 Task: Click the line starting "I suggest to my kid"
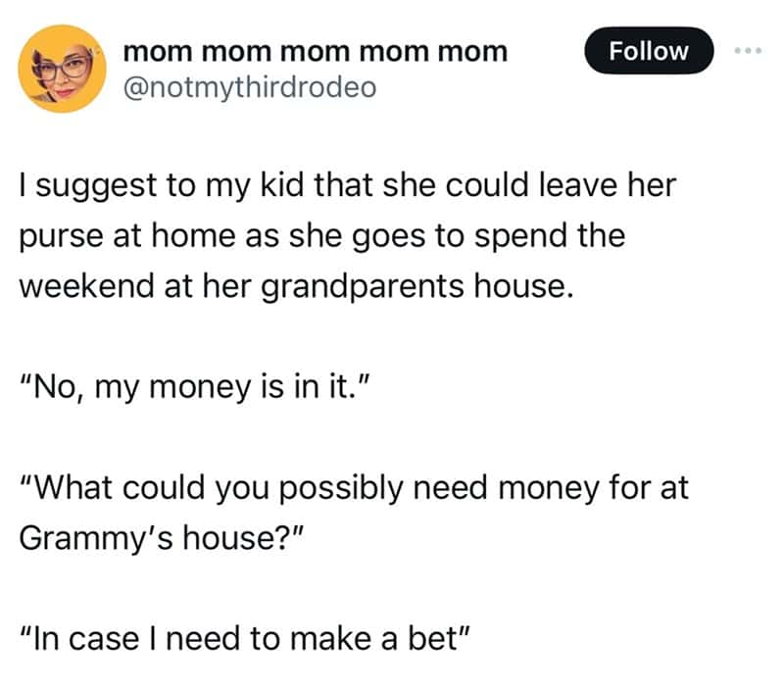pos(348,186)
